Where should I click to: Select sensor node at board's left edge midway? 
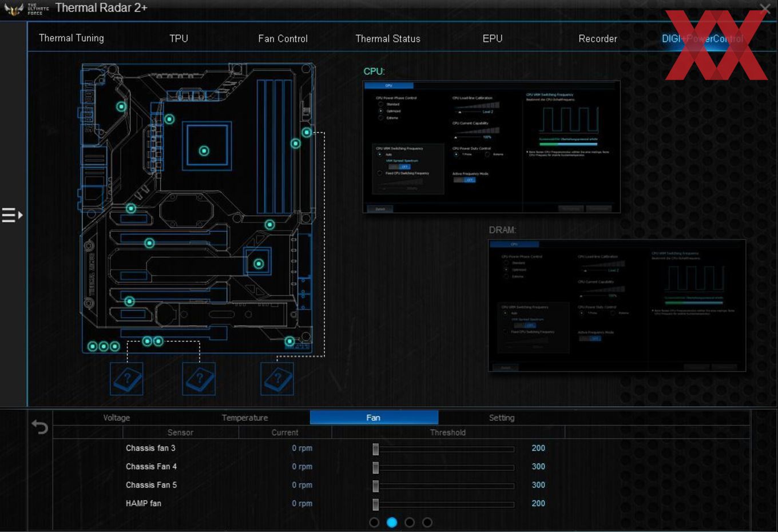tap(131, 208)
